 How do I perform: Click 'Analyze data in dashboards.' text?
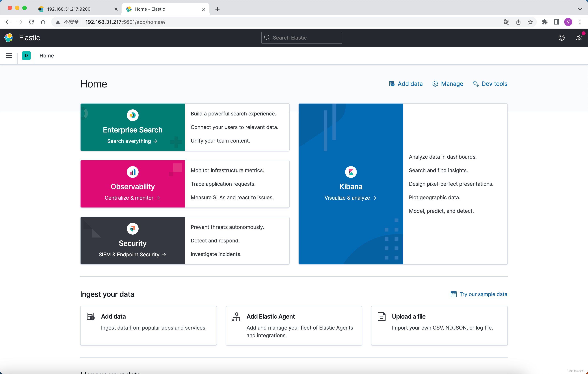pyautogui.click(x=442, y=157)
